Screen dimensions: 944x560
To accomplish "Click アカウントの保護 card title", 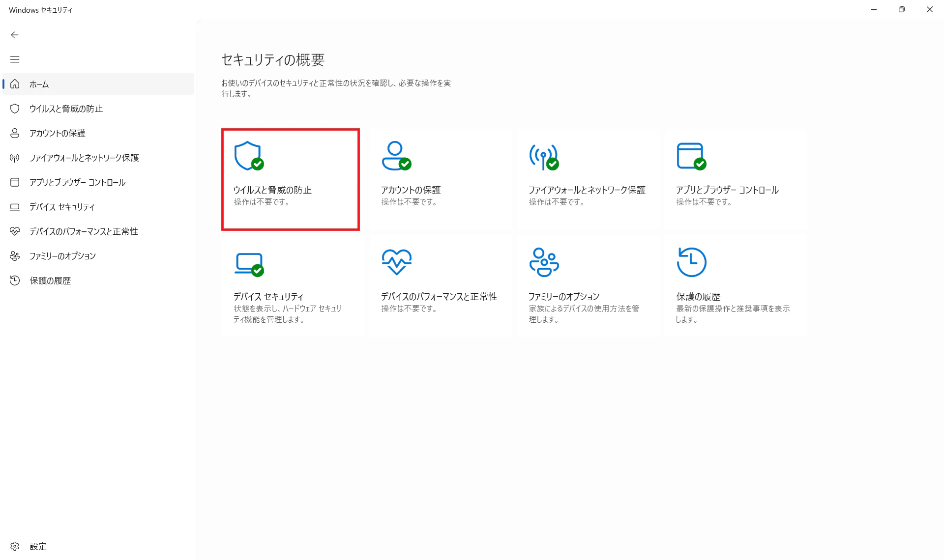I will click(x=411, y=190).
